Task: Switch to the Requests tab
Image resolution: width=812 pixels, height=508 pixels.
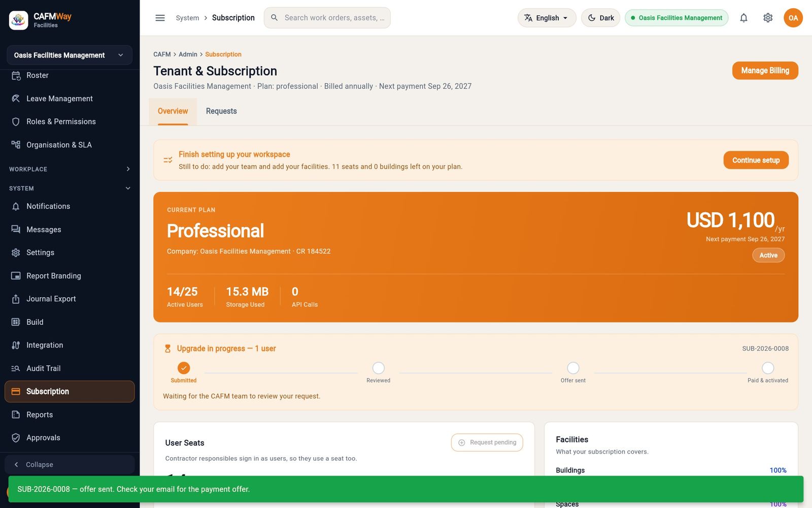Action: click(x=221, y=111)
